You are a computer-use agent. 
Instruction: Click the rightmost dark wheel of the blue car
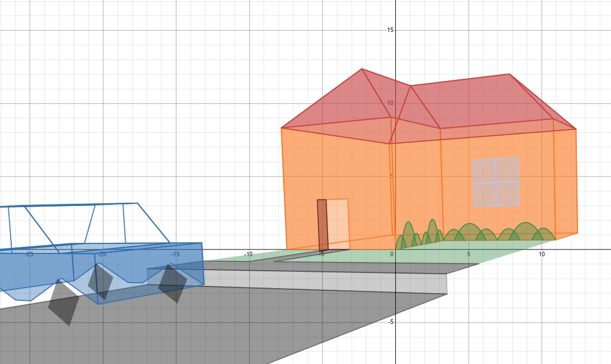coord(172,284)
